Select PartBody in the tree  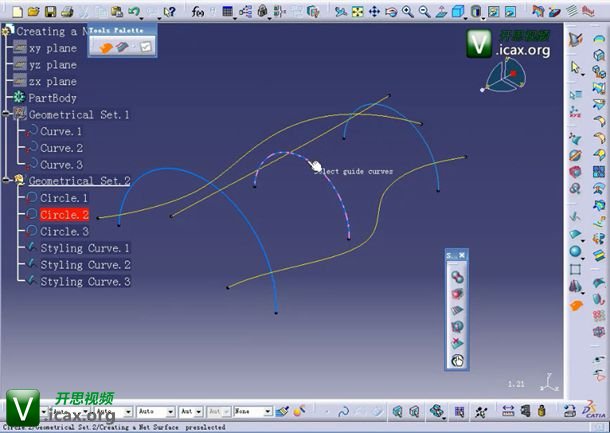coord(53,98)
